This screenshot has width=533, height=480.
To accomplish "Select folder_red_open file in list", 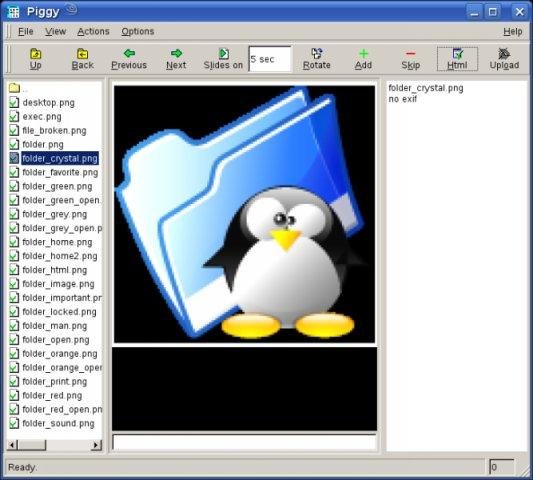I will 62,409.
